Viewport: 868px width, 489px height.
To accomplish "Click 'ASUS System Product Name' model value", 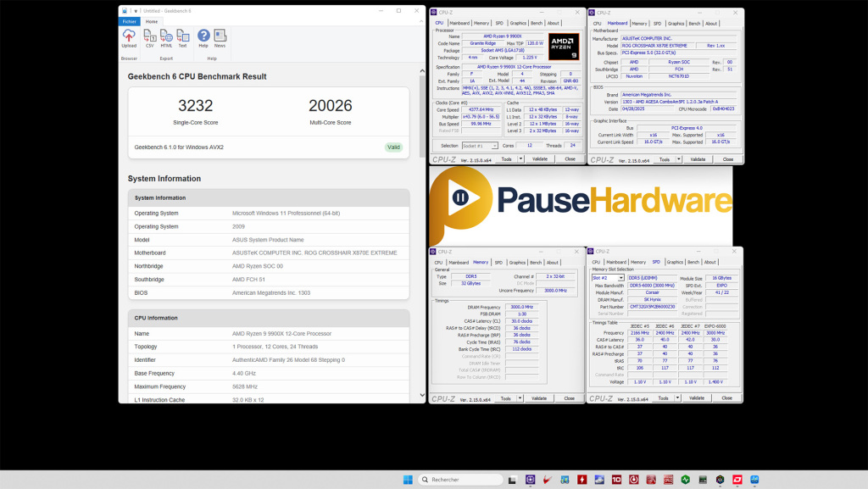I will (268, 240).
